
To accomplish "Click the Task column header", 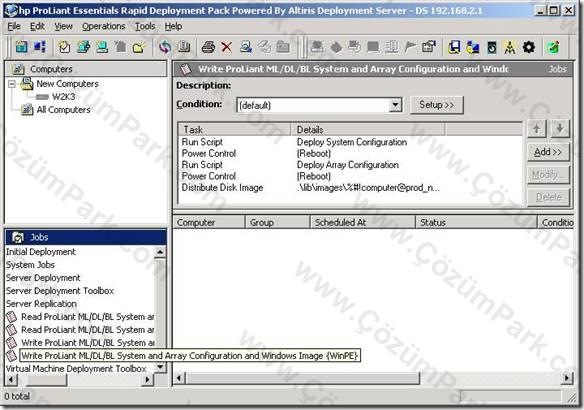I will [235, 130].
